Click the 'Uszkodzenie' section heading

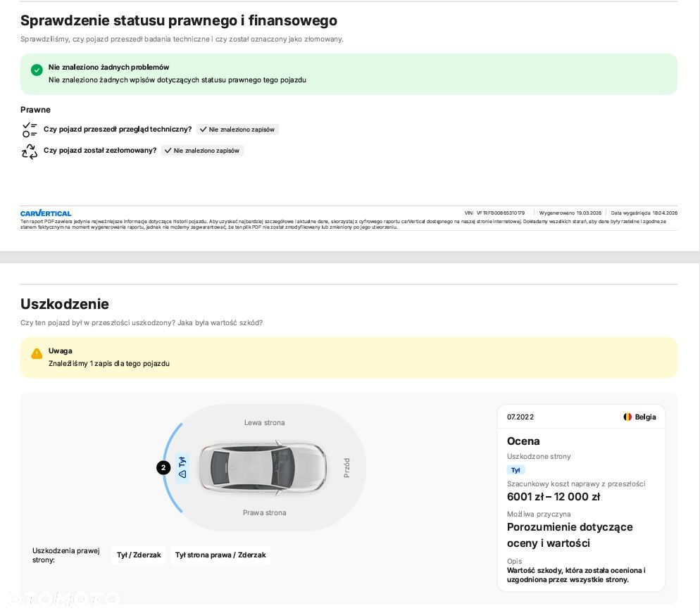click(65, 304)
